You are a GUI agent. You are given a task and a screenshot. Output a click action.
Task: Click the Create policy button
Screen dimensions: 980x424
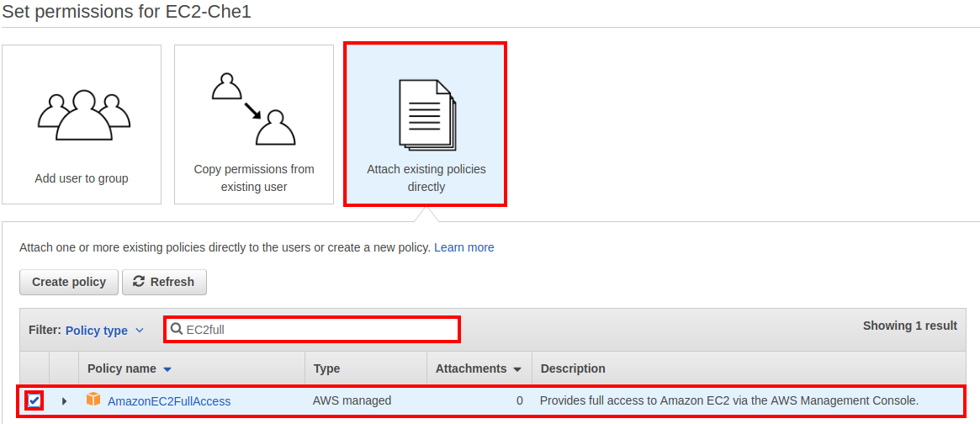click(x=69, y=282)
